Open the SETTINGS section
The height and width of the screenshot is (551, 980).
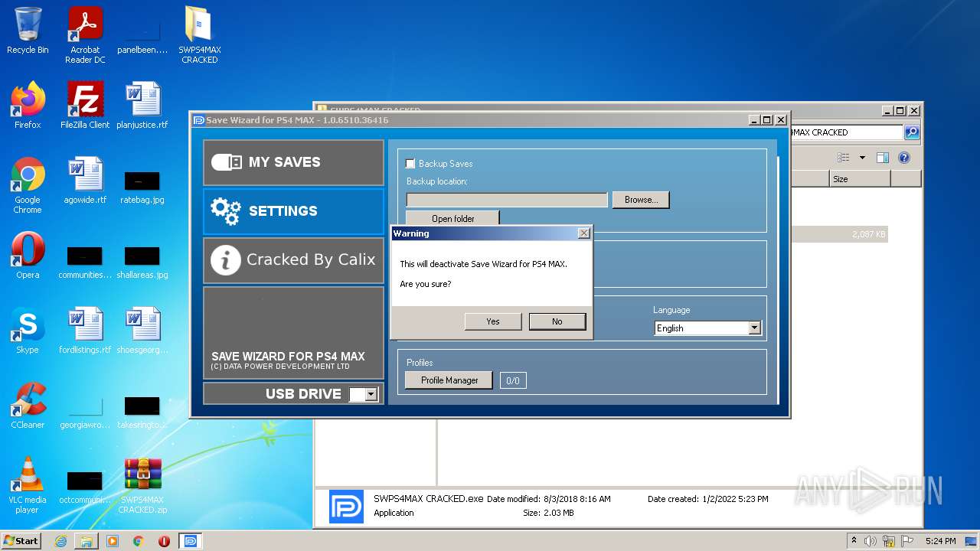pyautogui.click(x=293, y=211)
